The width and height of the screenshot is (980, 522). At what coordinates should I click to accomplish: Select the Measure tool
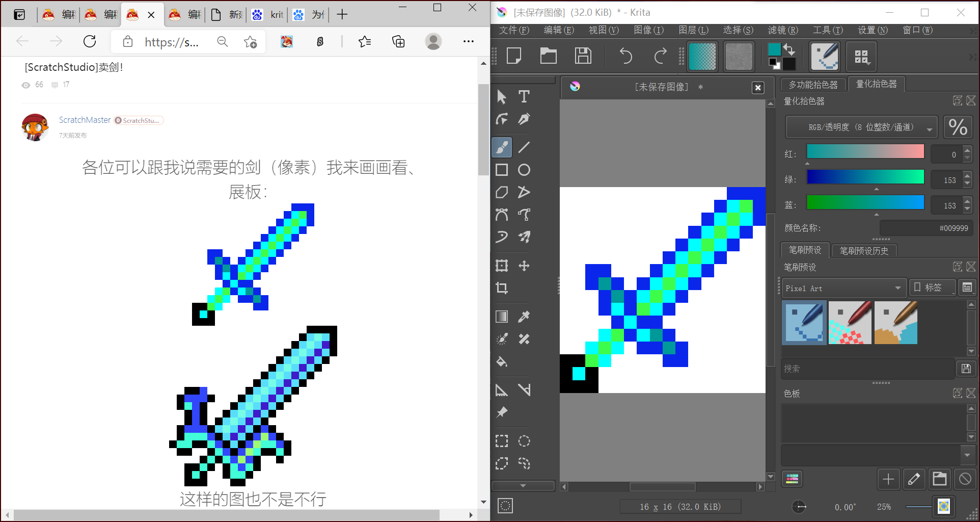click(524, 390)
